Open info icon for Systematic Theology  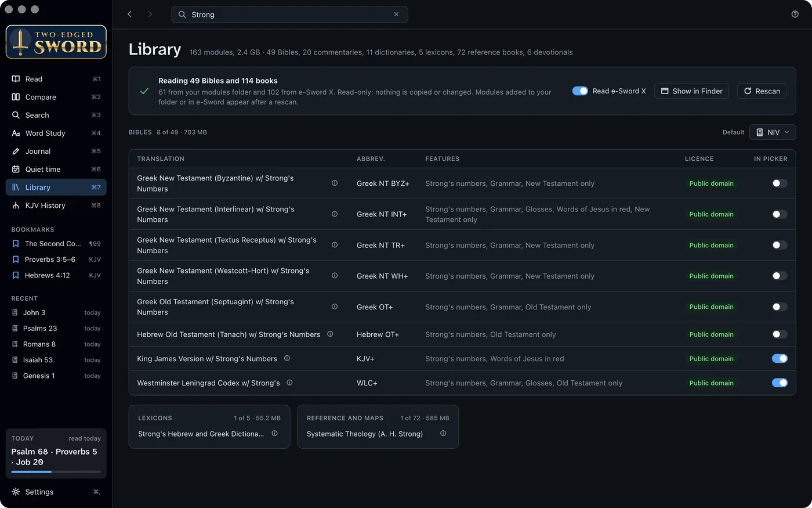[443, 434]
